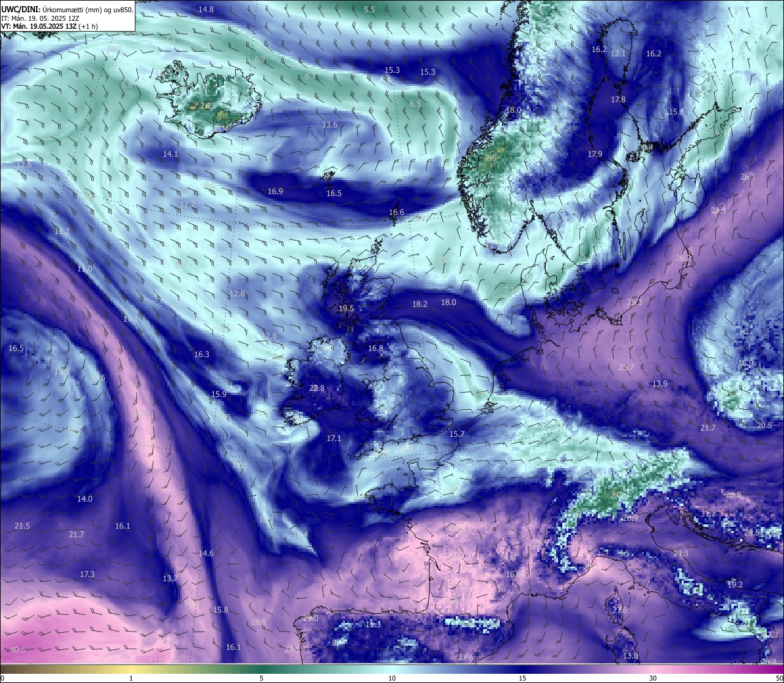
Task: Click the 20.5 value at the right edge
Action: 764,426
